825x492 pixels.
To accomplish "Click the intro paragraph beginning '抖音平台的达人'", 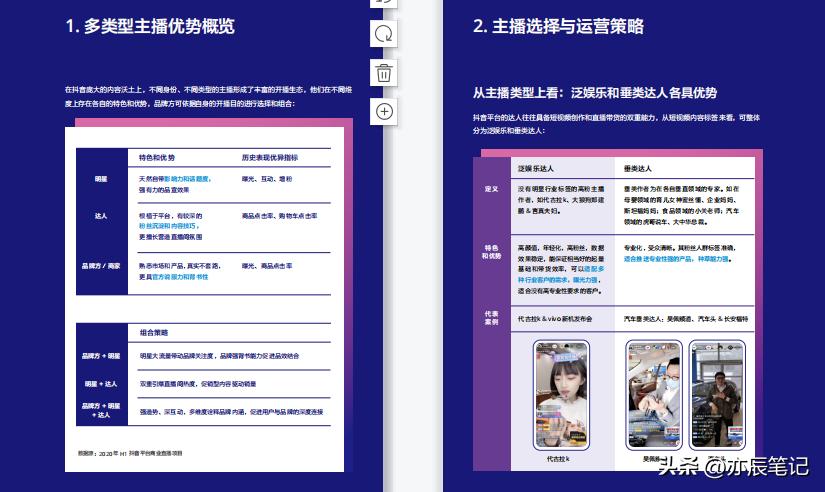I will [x=616, y=124].
